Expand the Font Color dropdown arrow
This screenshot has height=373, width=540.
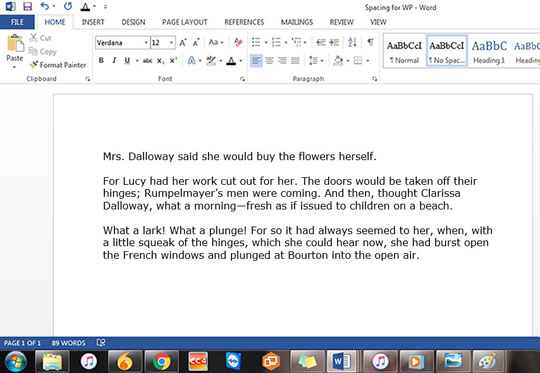[x=241, y=61]
